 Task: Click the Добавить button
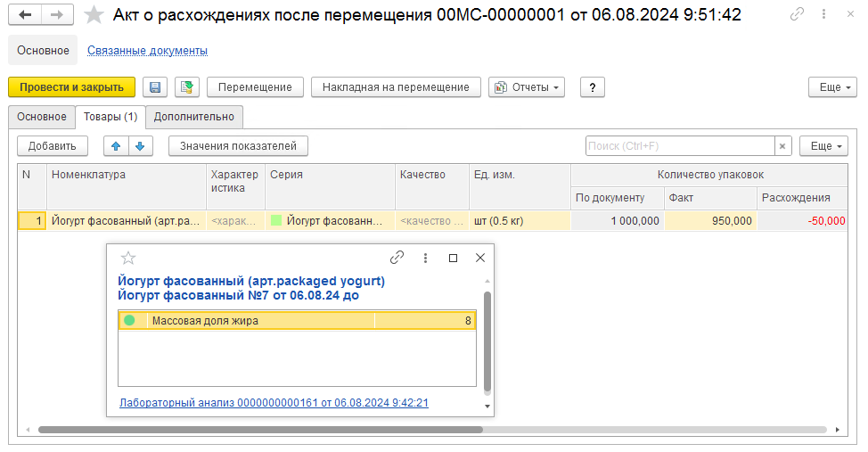coord(52,146)
